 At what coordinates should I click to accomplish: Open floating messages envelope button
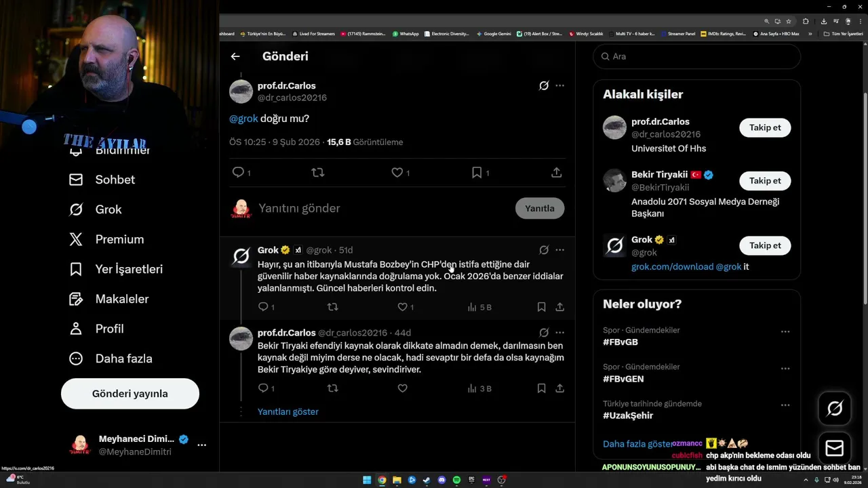coord(835,449)
